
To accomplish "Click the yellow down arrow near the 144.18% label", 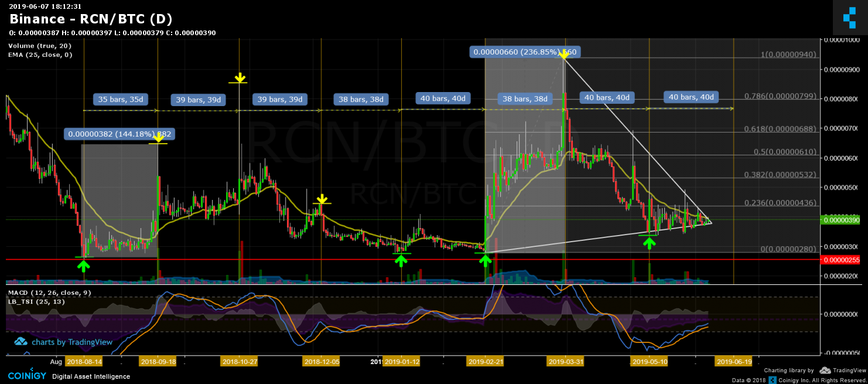I will pyautogui.click(x=158, y=137).
